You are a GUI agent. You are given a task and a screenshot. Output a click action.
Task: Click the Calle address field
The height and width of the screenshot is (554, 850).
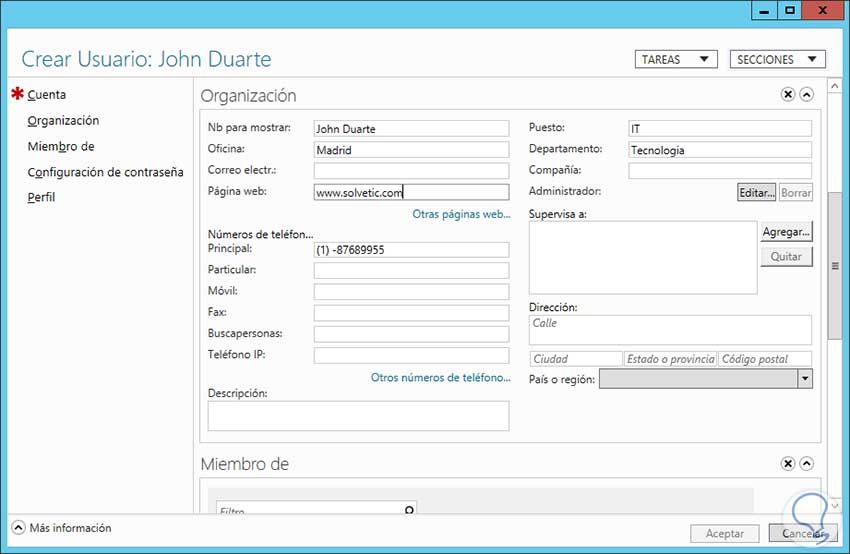[670, 330]
